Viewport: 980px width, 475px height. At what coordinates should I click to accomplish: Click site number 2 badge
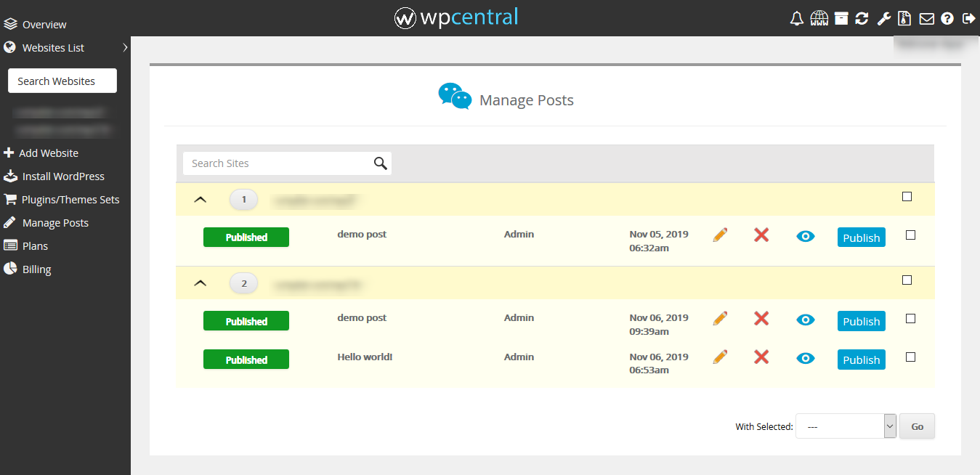coord(244,283)
